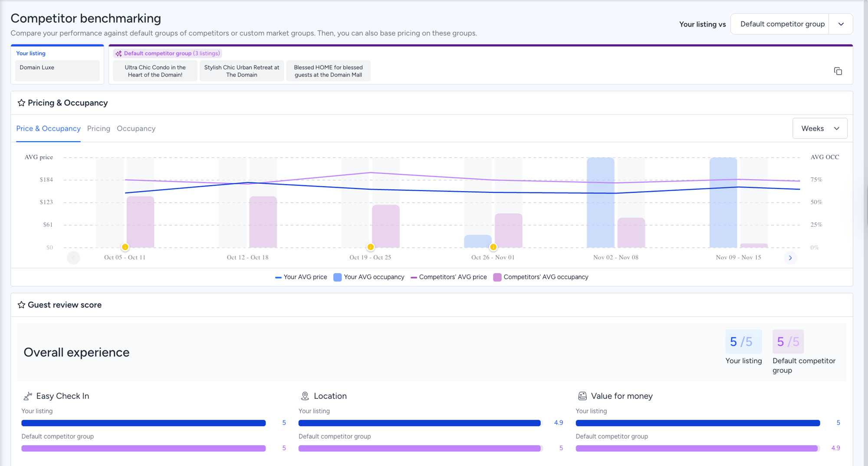Toggle Competitors' AVG occupancy legend series

[541, 277]
